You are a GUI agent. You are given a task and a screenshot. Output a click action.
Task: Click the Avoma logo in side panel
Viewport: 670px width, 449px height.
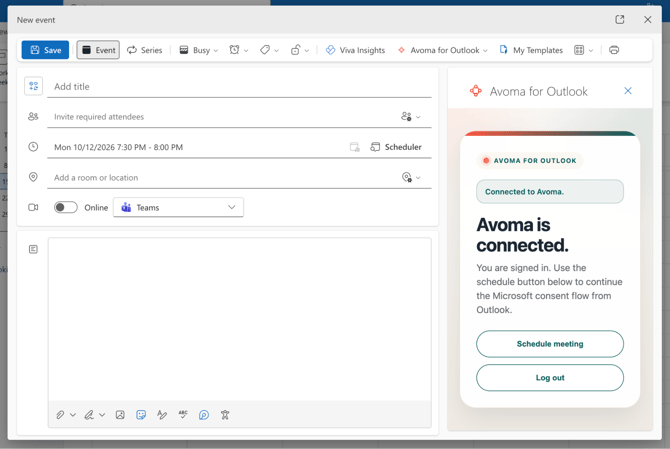[476, 91]
